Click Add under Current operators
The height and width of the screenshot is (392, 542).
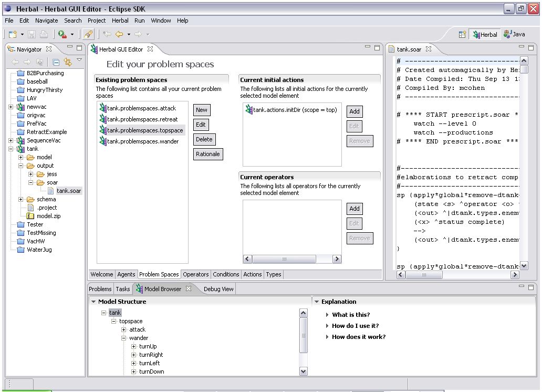[x=355, y=209]
